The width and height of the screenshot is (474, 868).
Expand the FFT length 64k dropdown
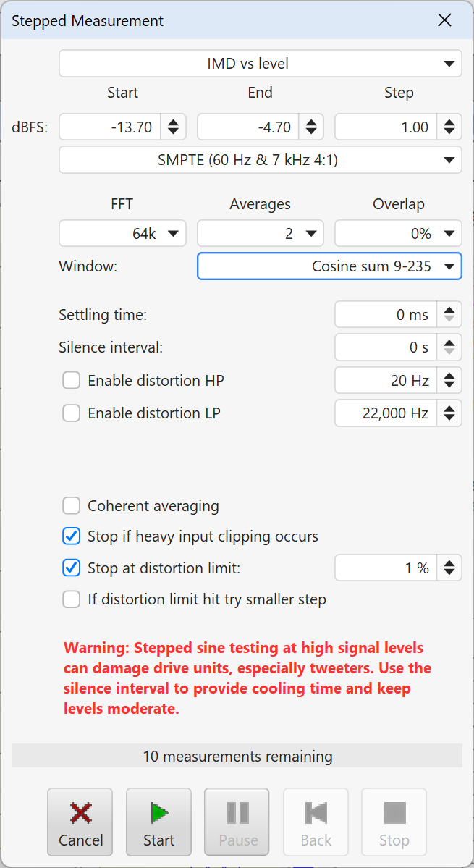coord(122,234)
